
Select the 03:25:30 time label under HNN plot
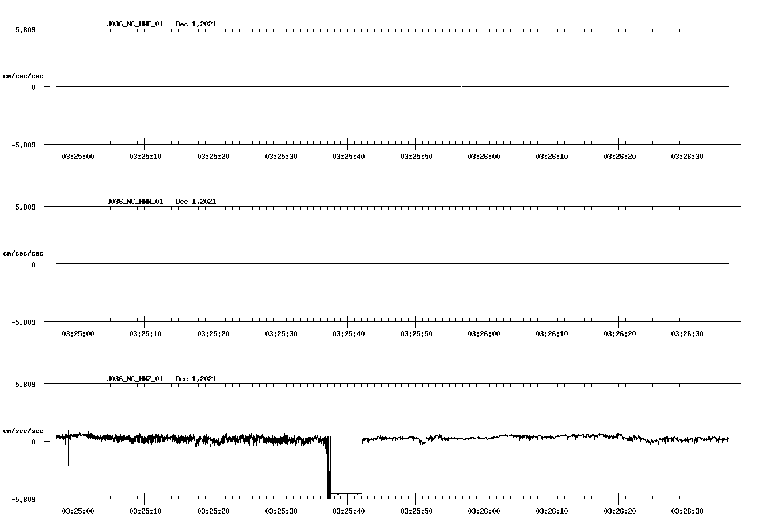coord(281,333)
